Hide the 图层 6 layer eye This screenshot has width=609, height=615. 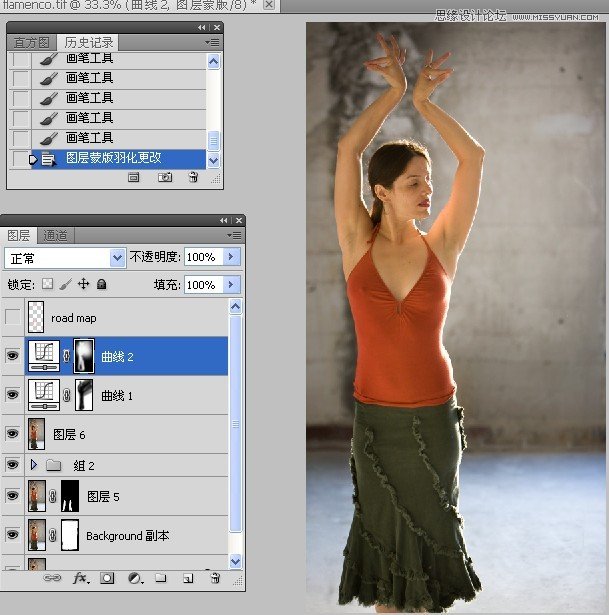click(x=13, y=433)
